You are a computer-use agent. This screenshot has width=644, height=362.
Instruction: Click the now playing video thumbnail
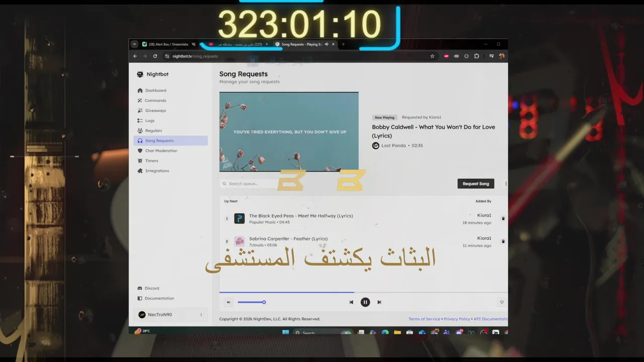[289, 132]
